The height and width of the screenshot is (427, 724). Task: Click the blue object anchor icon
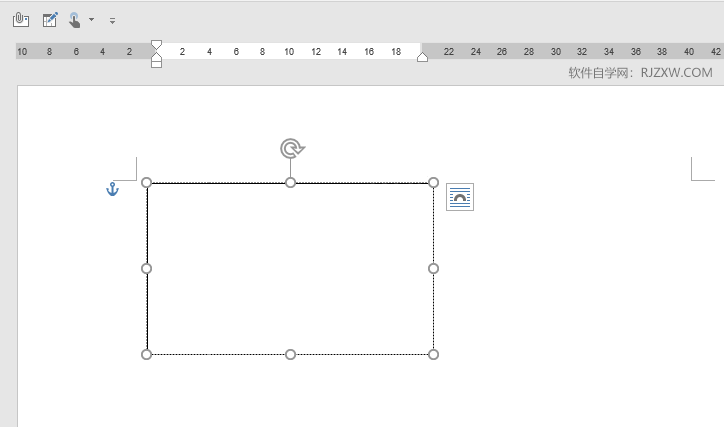(112, 189)
